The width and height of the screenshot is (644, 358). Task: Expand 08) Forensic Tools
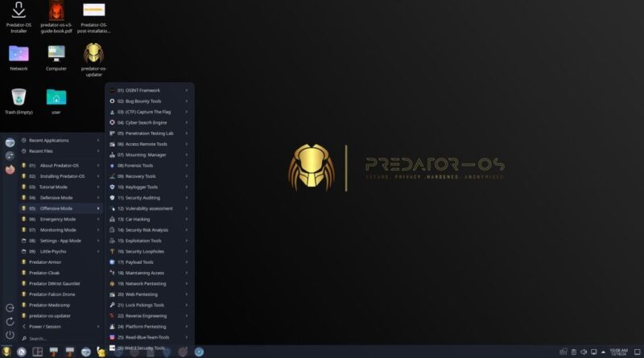150,166
